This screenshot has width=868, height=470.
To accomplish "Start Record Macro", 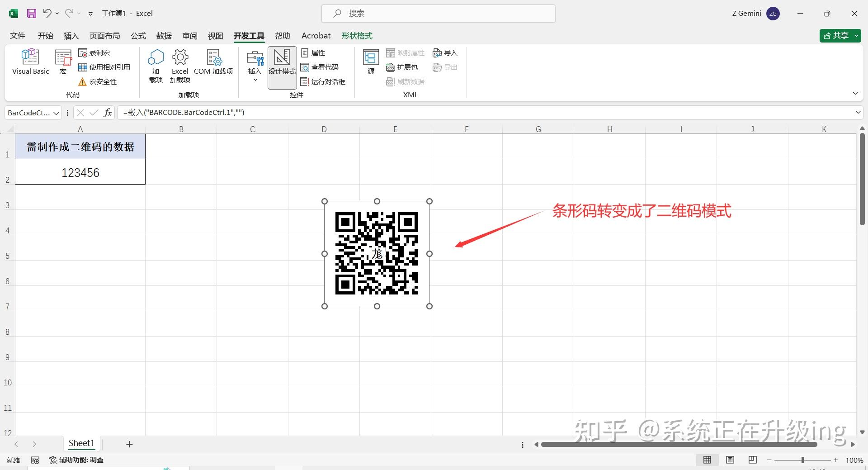I will pos(94,53).
